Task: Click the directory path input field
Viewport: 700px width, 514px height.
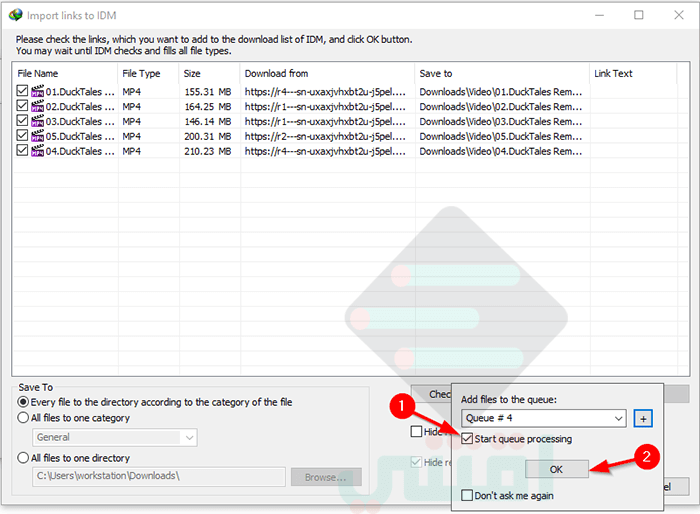Action: (159, 476)
